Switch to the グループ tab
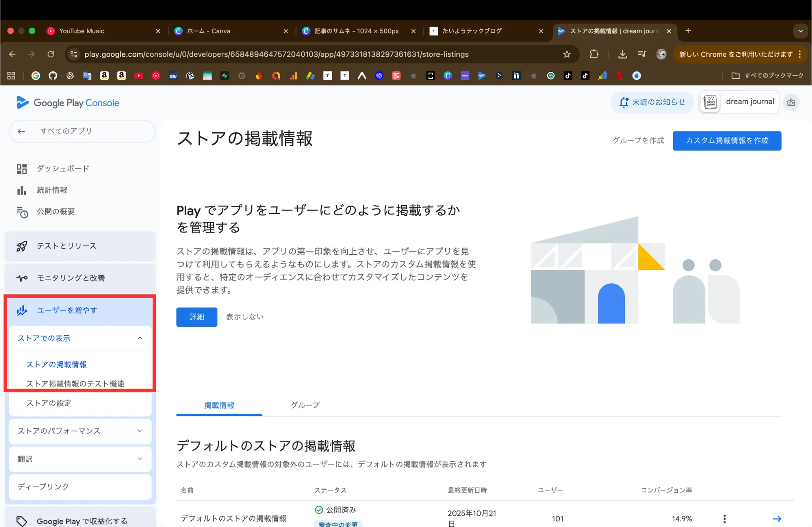This screenshot has width=812, height=527. (304, 405)
